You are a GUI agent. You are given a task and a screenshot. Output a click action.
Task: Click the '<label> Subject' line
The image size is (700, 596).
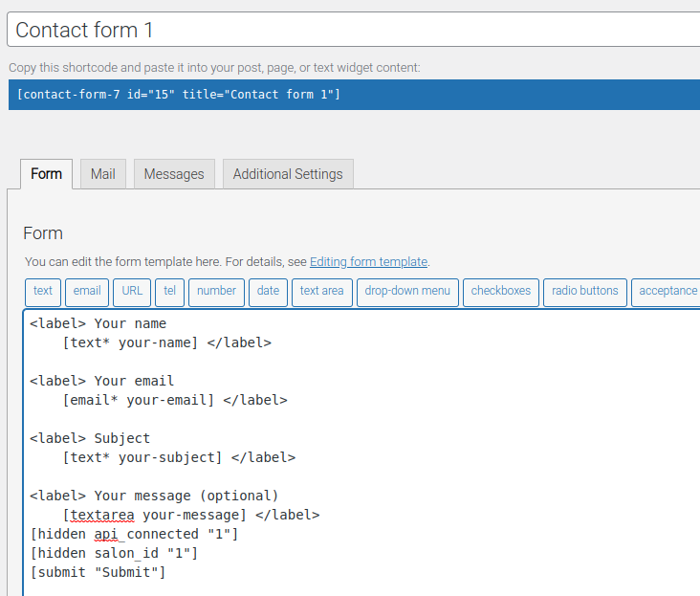pyautogui.click(x=90, y=438)
